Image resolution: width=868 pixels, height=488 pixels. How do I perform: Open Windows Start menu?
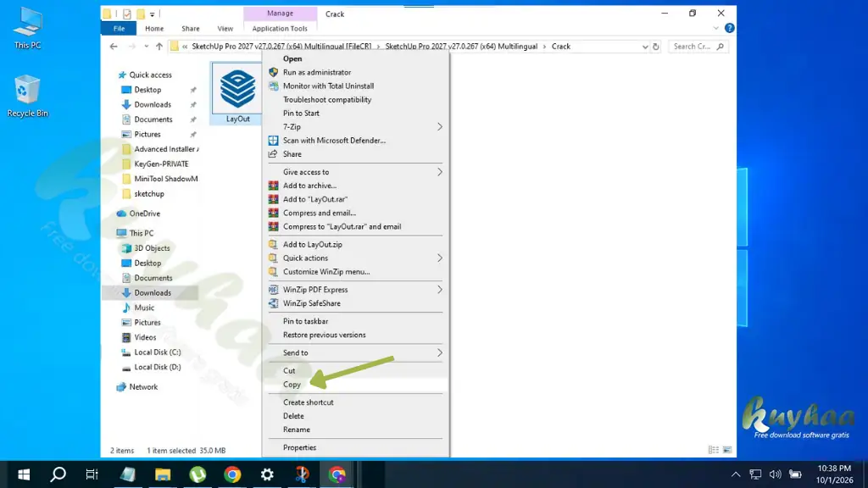click(x=24, y=474)
